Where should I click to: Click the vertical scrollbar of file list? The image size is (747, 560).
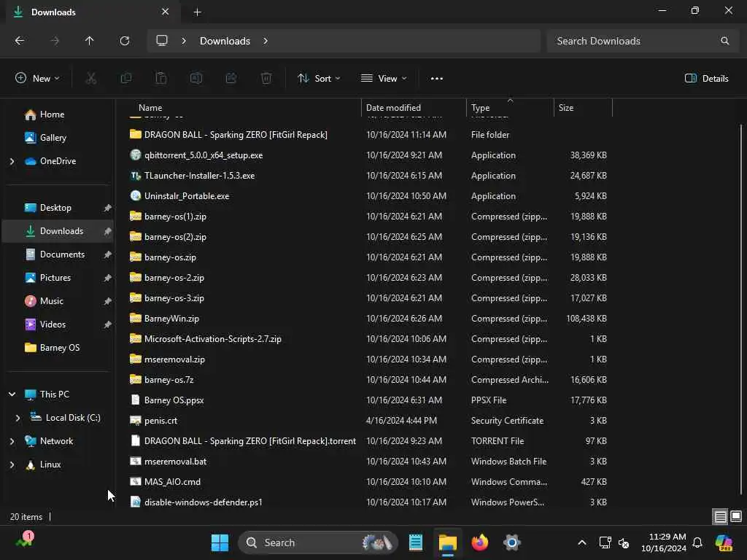pos(741,309)
